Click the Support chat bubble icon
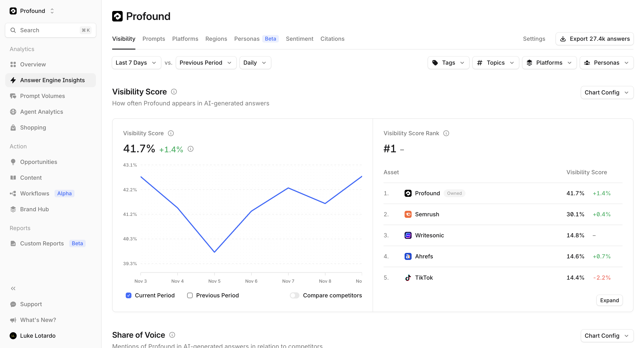The height and width of the screenshot is (348, 644). (x=13, y=304)
